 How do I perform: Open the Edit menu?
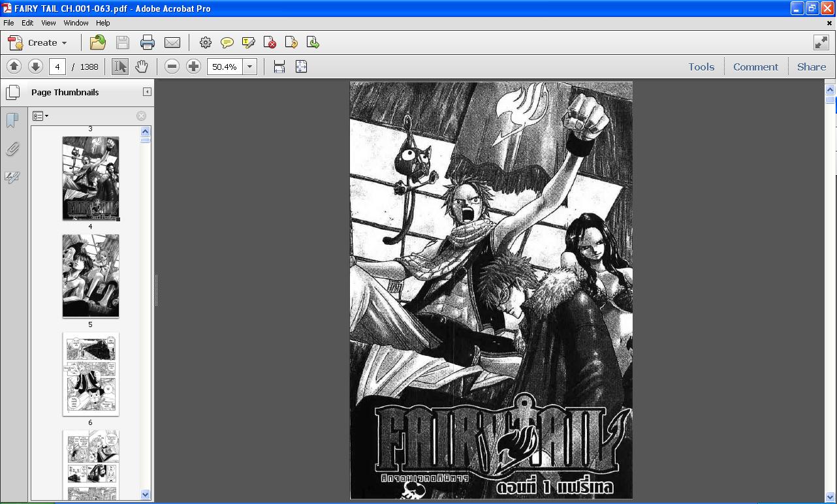(27, 22)
